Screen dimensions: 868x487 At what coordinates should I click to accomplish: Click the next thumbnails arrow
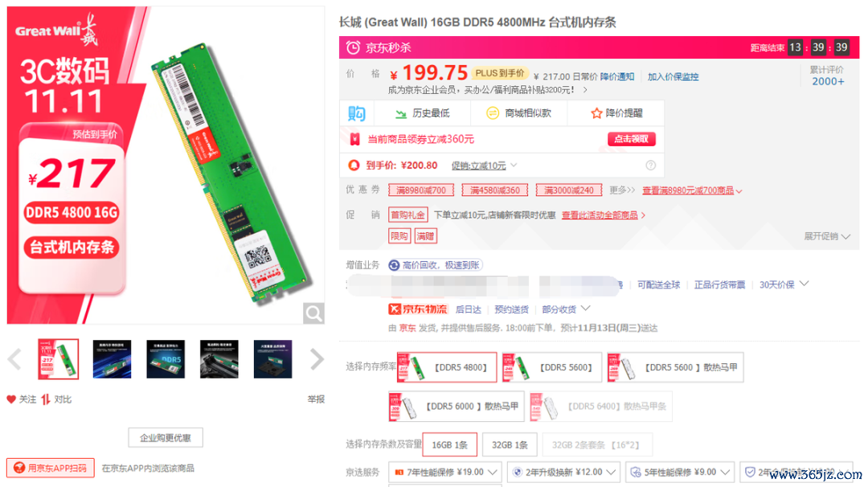[x=316, y=359]
